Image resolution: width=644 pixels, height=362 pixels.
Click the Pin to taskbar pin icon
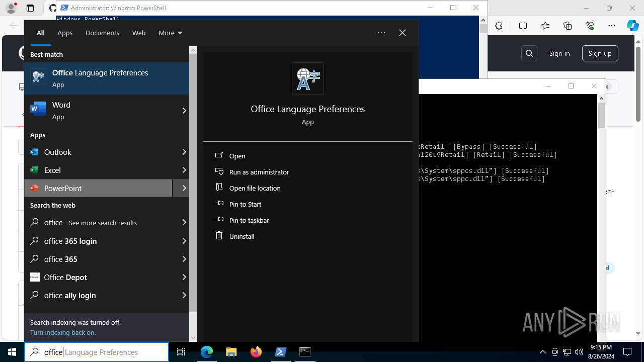pyautogui.click(x=219, y=220)
